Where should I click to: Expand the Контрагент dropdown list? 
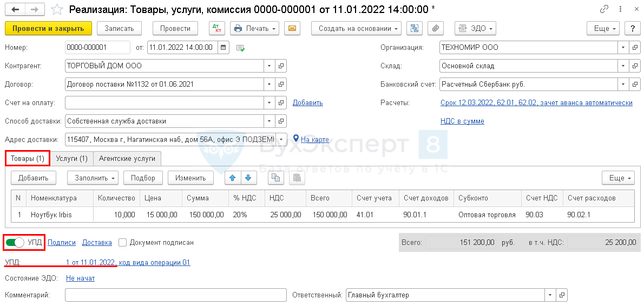pyautogui.click(x=269, y=66)
